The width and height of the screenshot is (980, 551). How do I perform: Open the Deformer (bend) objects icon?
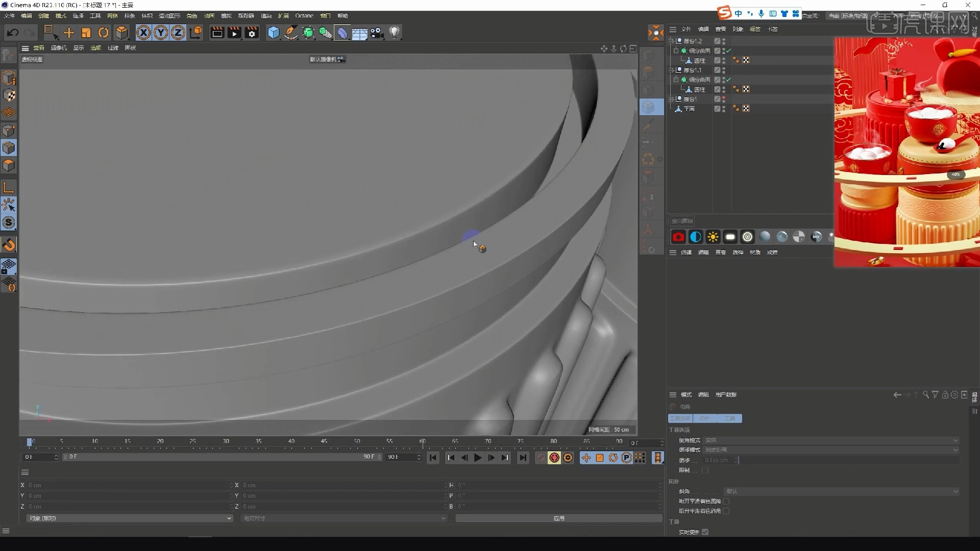click(342, 33)
